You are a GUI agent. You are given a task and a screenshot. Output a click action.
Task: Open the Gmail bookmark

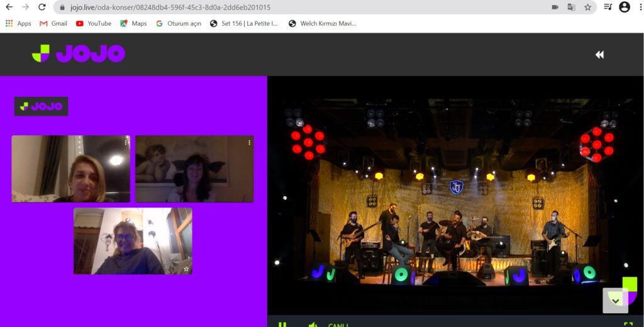(x=53, y=23)
